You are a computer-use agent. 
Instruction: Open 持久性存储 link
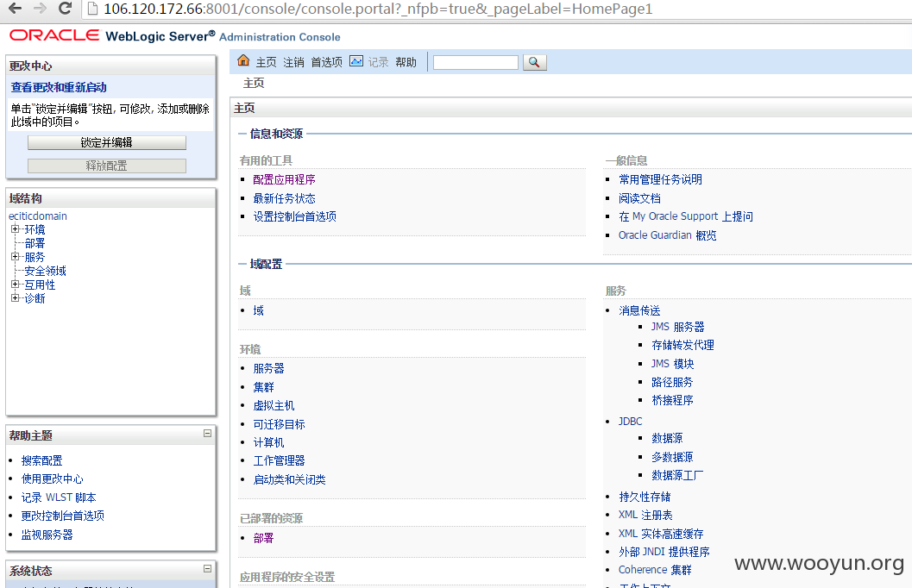645,497
